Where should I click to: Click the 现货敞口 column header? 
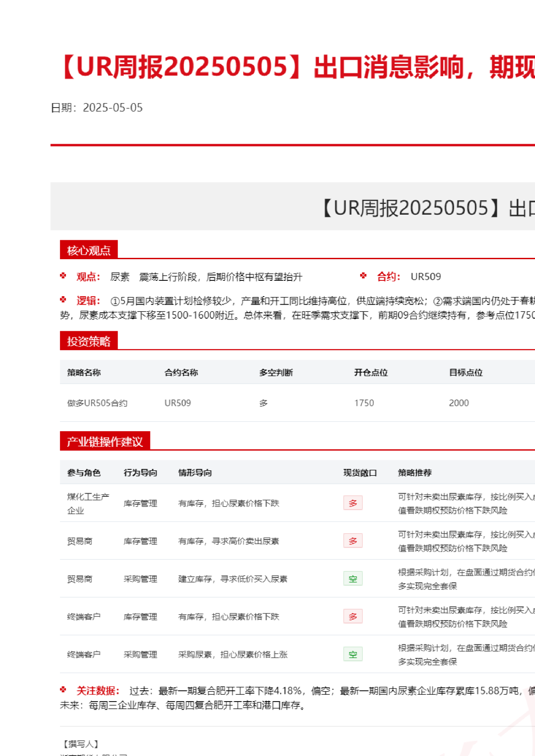point(360,473)
